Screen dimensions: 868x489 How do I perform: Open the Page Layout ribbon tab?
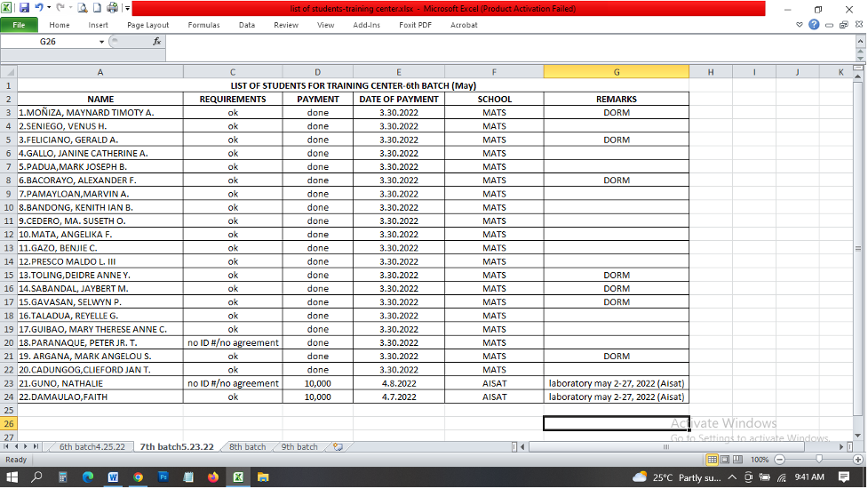coord(147,25)
